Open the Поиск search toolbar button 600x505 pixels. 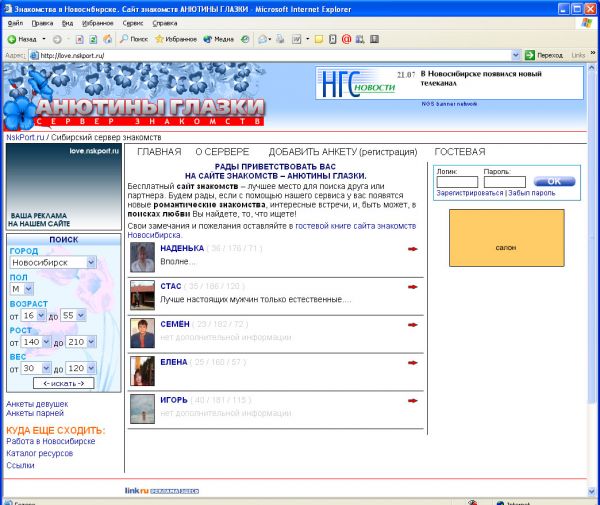click(134, 39)
